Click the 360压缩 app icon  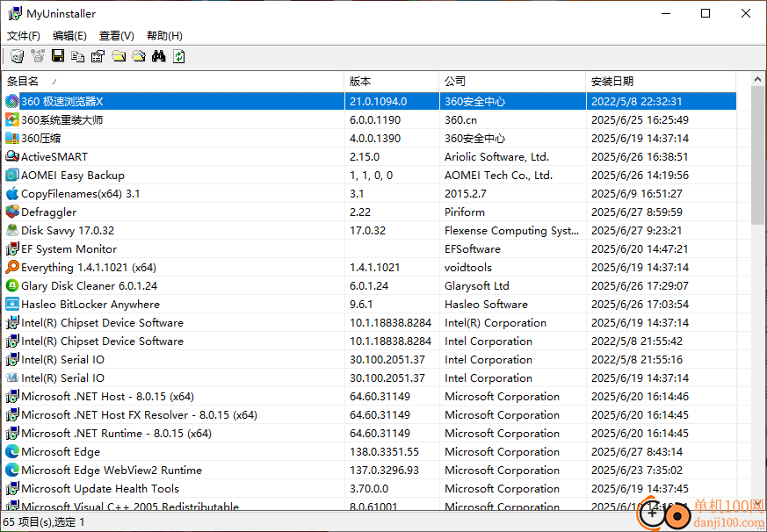click(11, 139)
